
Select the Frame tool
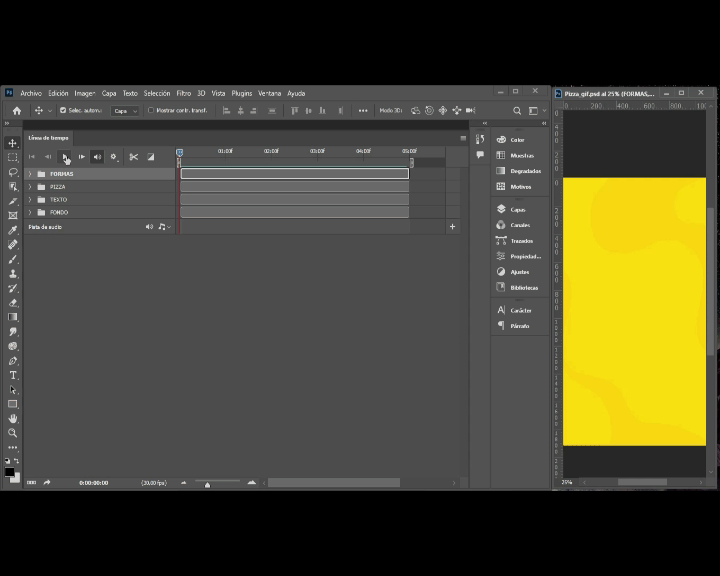pos(12,215)
